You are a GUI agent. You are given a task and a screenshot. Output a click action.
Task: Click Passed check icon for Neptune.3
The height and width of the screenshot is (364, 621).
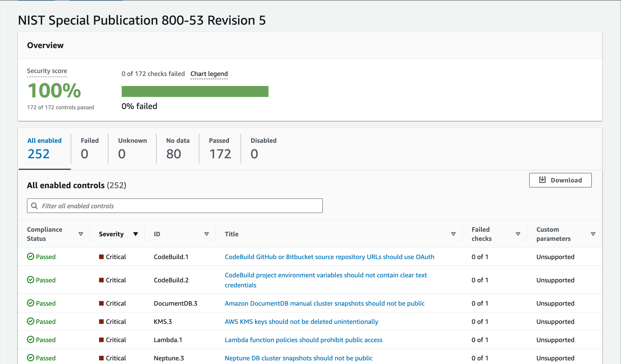pyautogui.click(x=30, y=358)
